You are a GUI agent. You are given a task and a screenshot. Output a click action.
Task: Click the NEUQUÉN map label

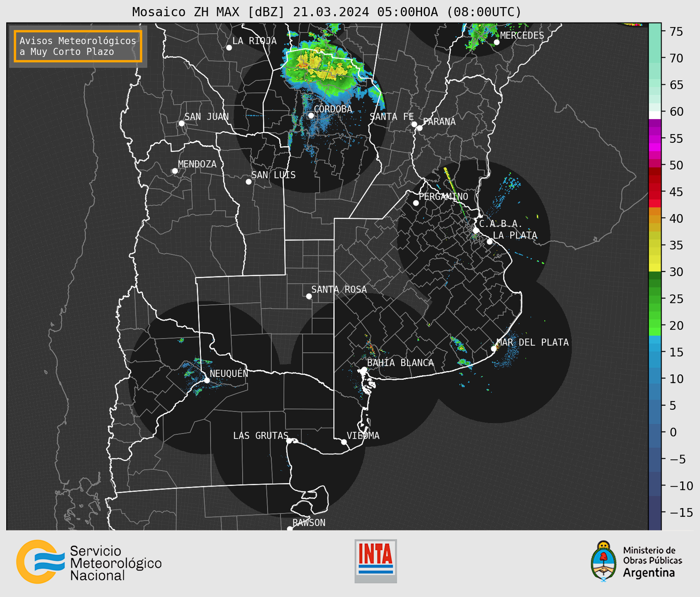point(229,373)
